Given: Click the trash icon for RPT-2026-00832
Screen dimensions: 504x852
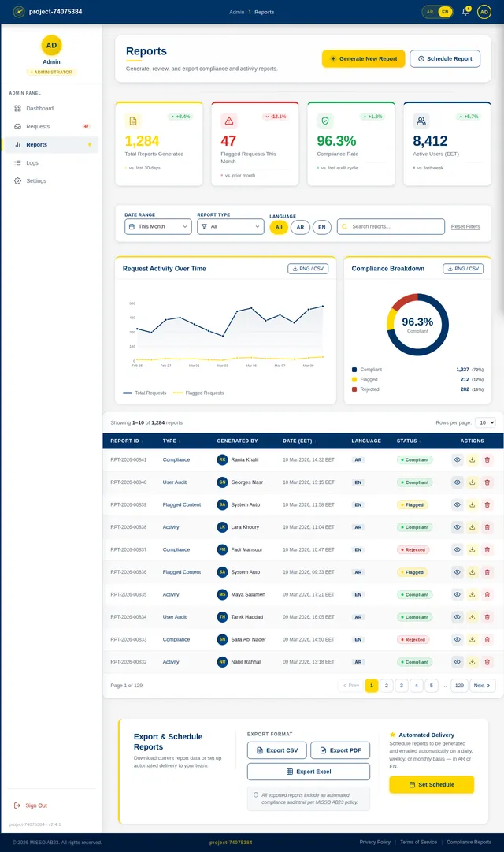Looking at the screenshot, I should pyautogui.click(x=487, y=662).
